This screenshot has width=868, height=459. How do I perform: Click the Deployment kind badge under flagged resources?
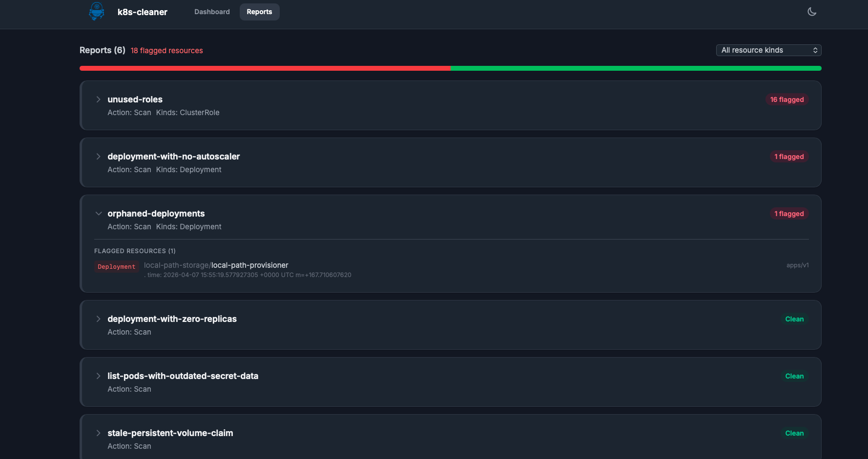point(116,266)
